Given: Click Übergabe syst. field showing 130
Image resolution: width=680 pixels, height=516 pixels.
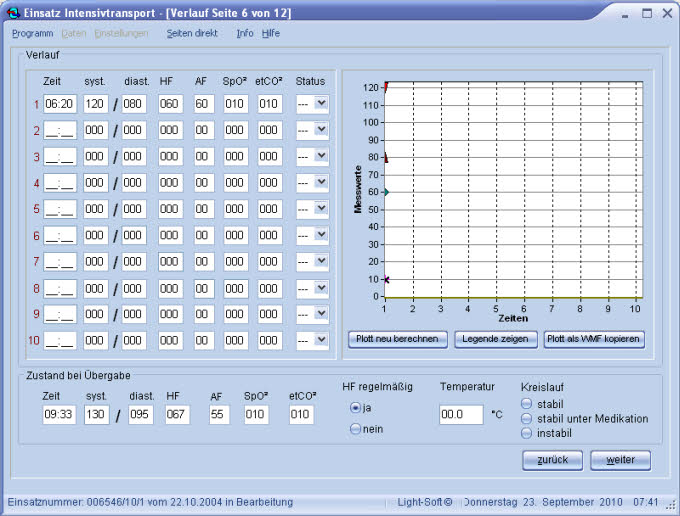Looking at the screenshot, I should [96, 415].
